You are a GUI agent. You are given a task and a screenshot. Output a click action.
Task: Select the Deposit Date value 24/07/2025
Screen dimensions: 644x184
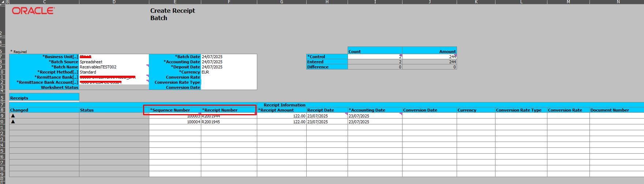click(229, 67)
